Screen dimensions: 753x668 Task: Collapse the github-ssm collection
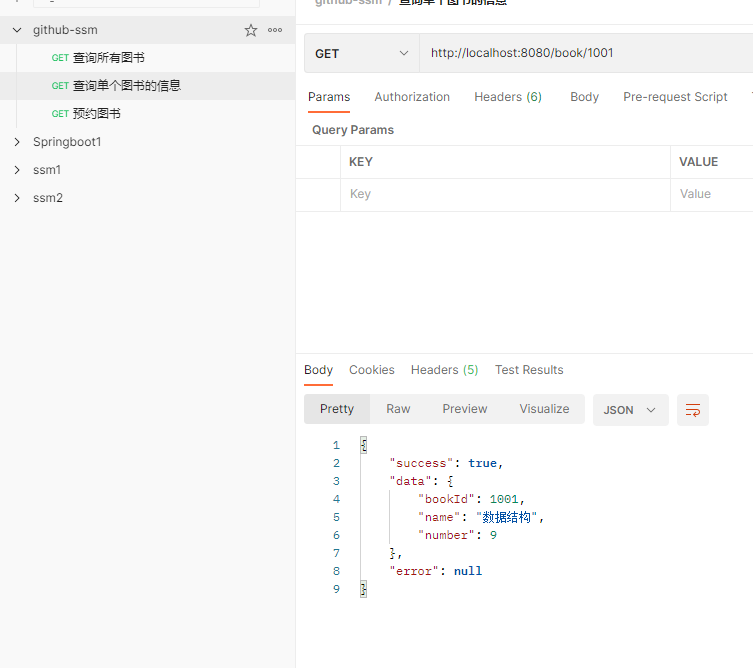click(x=17, y=30)
